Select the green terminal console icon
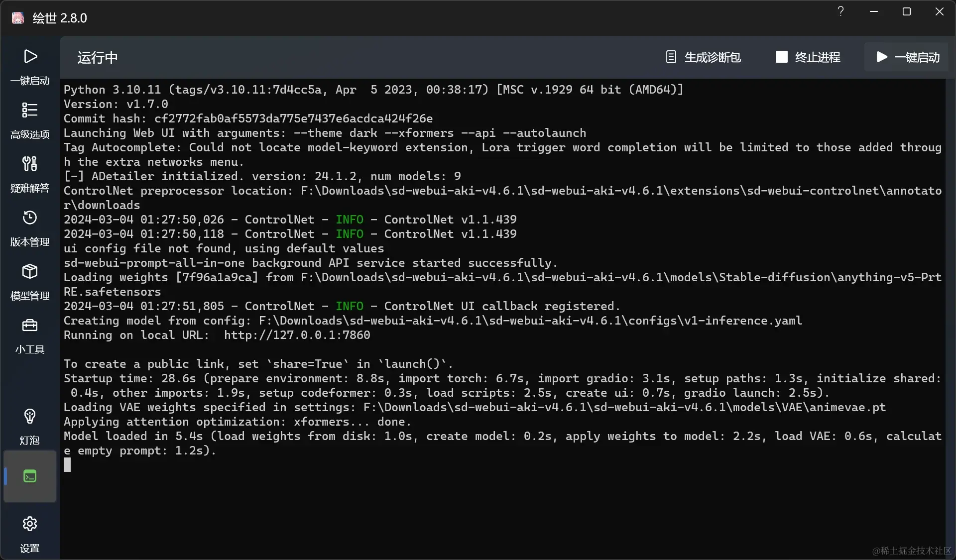 click(x=29, y=476)
